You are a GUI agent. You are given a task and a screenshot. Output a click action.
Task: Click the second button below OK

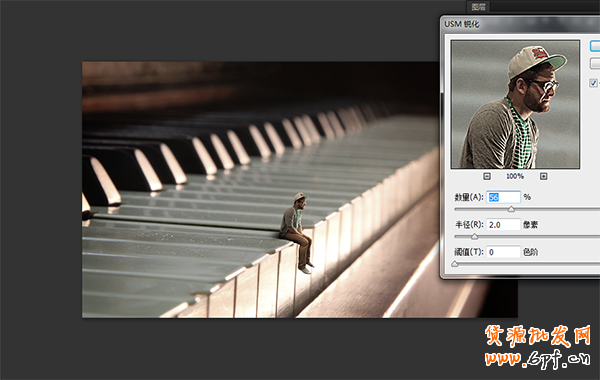(595, 63)
